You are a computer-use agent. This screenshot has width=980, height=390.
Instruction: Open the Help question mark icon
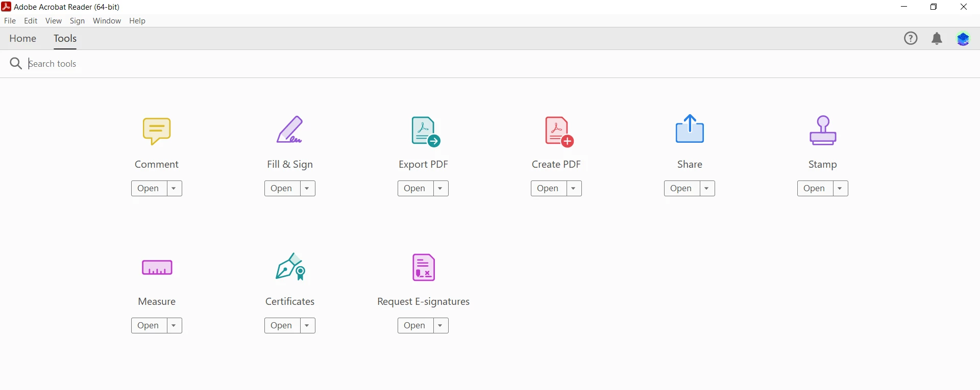click(x=911, y=39)
